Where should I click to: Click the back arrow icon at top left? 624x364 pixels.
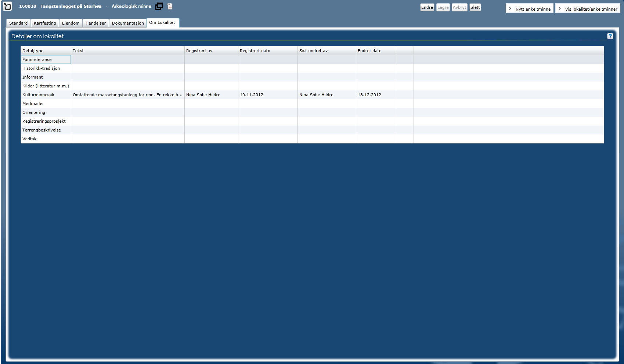tap(7, 6)
